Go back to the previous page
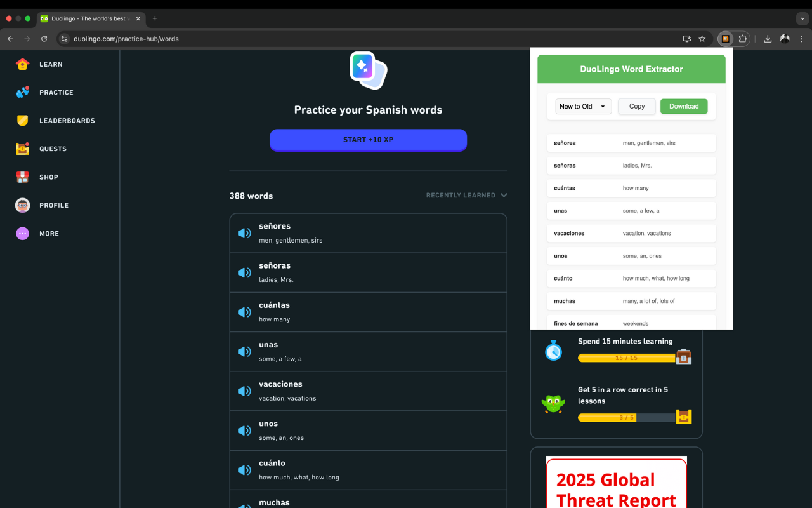 tap(10, 39)
